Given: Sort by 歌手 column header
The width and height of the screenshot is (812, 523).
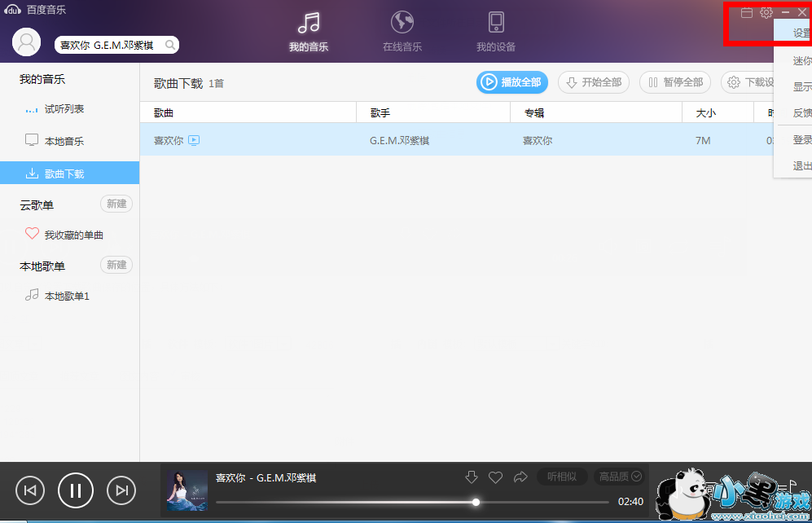Looking at the screenshot, I should (x=433, y=113).
